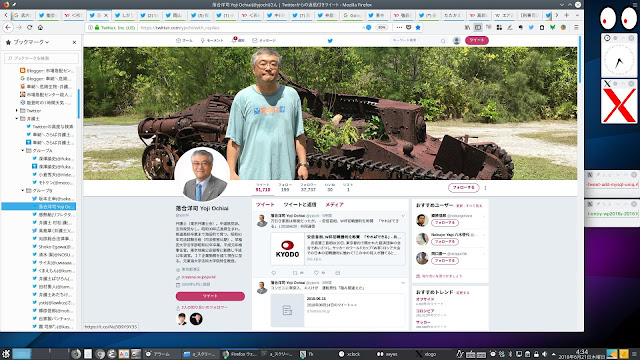Screen dimensions: 640x360
Task: Click the blue Twitter bird logo in Twitter header
Action: pos(330,40)
